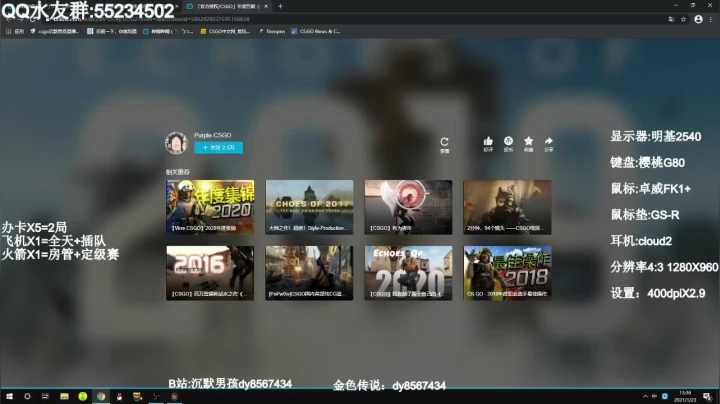The height and width of the screenshot is (404, 720).
Task: Click the thumbs-up like icon
Action: tap(488, 141)
